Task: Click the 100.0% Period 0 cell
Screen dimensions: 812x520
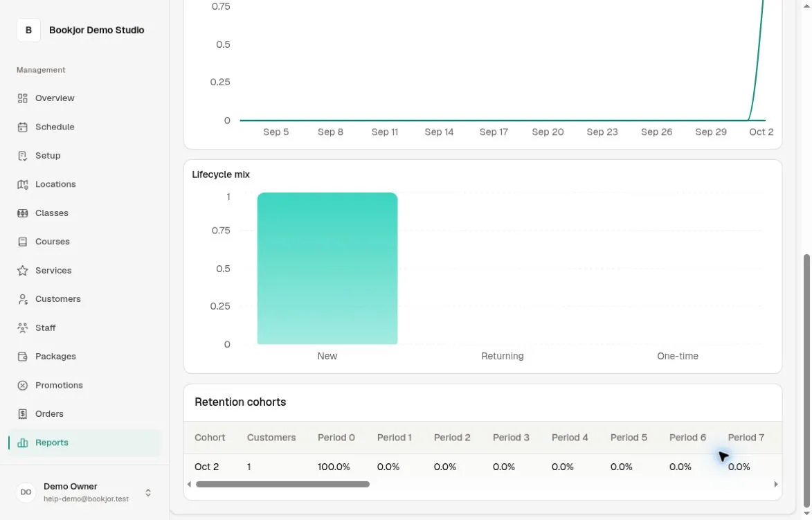Action: pos(334,467)
